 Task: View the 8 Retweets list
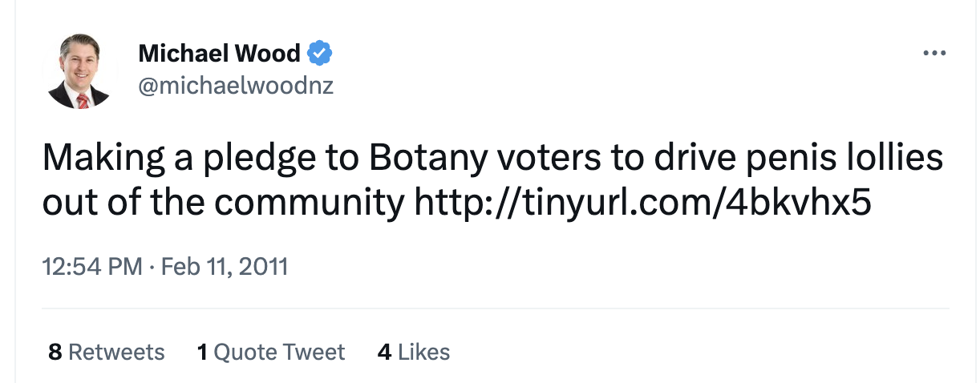[x=107, y=352]
